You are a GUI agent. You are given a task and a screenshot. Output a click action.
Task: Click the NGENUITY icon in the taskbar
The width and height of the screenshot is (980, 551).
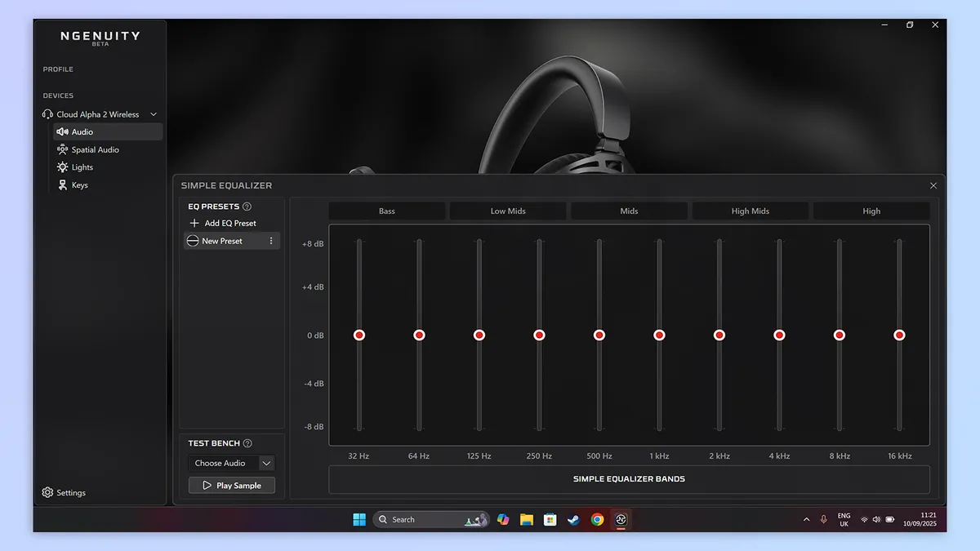(621, 519)
